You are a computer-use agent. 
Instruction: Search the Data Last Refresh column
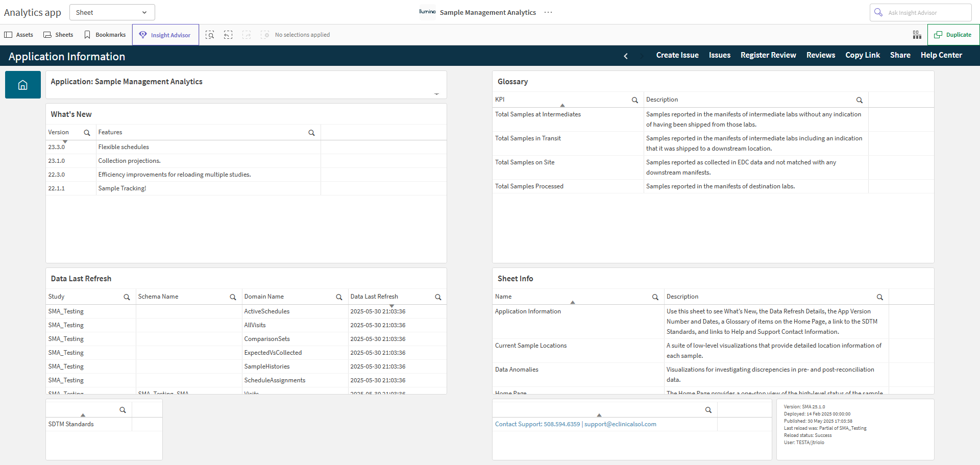(x=438, y=297)
